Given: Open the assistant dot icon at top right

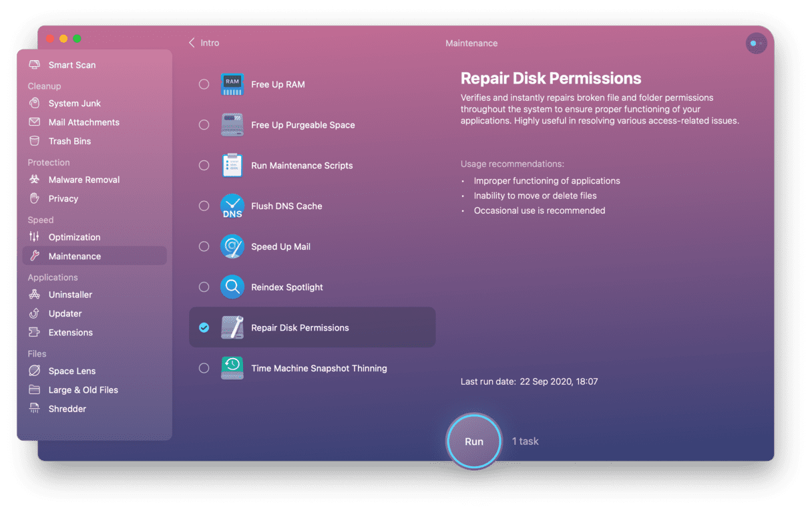Looking at the screenshot, I should coord(756,43).
